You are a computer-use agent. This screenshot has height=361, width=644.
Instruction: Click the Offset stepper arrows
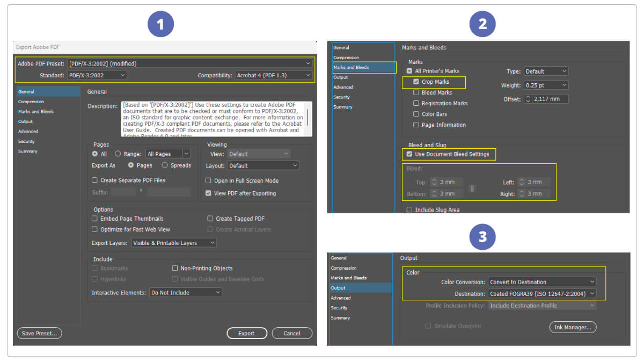(x=528, y=99)
